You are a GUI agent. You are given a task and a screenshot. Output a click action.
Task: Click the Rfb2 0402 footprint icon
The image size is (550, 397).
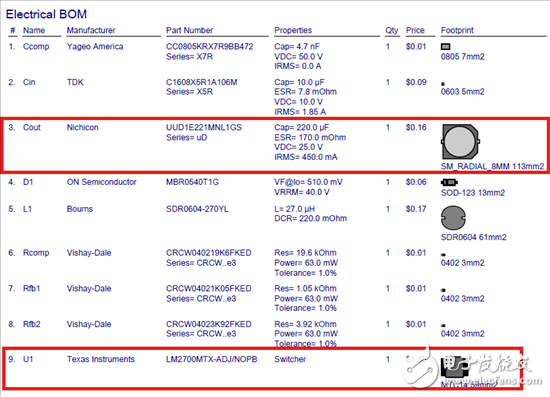coord(443,326)
